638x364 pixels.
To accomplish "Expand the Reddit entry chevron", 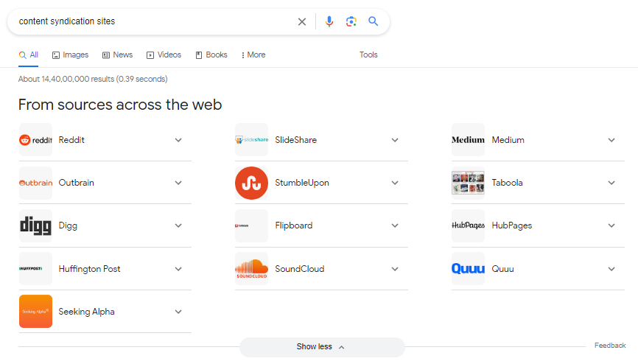I will [x=178, y=140].
